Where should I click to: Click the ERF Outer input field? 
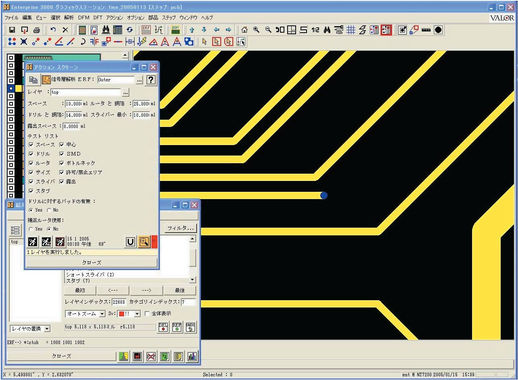(116, 80)
